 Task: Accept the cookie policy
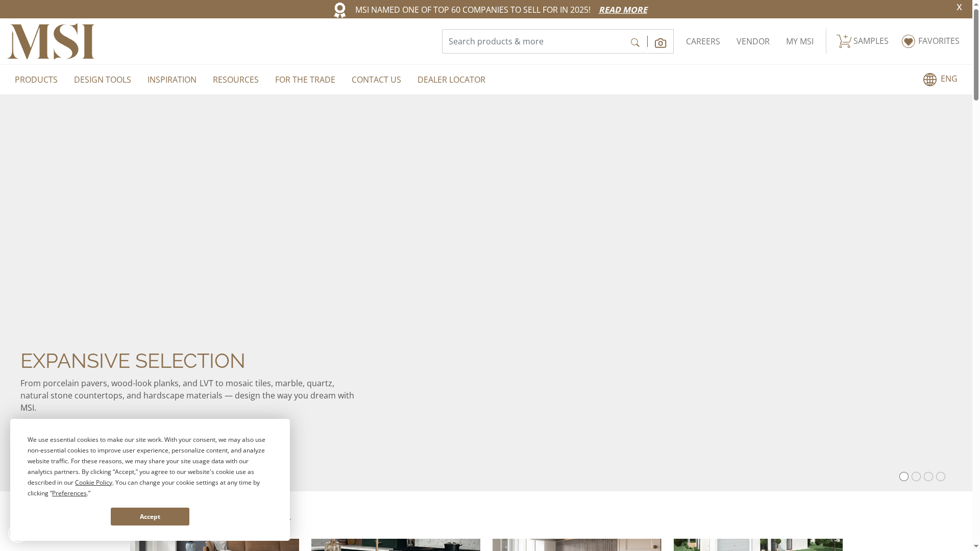(150, 516)
